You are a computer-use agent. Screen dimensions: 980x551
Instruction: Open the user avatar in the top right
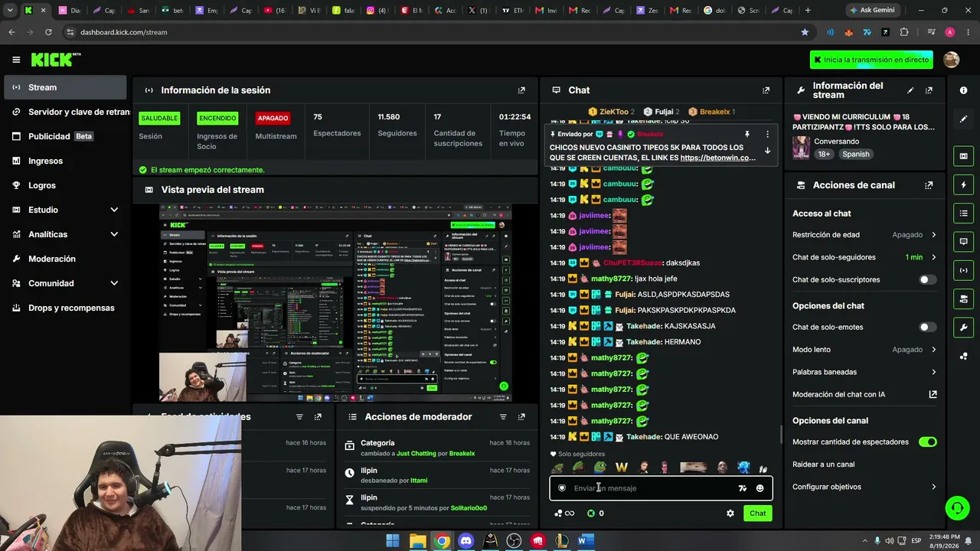(x=952, y=60)
